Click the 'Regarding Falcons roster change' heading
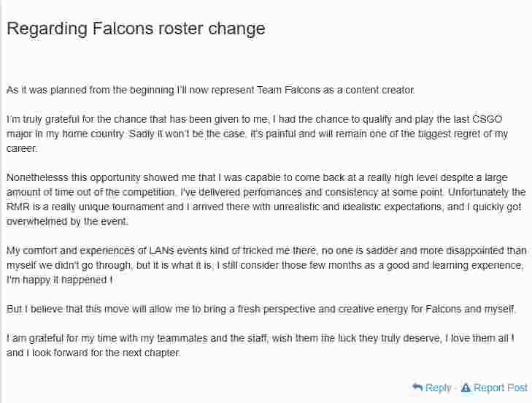 click(136, 28)
